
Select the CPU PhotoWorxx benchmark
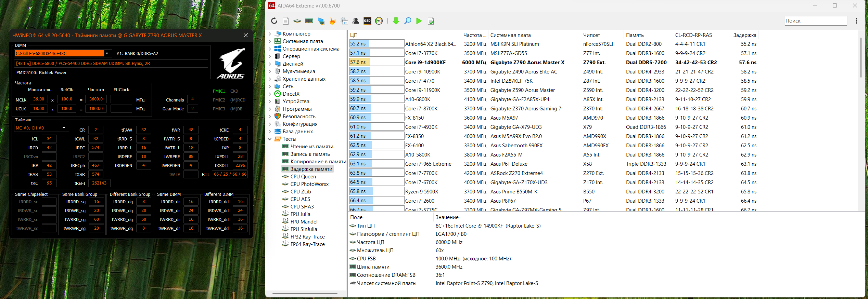click(309, 184)
